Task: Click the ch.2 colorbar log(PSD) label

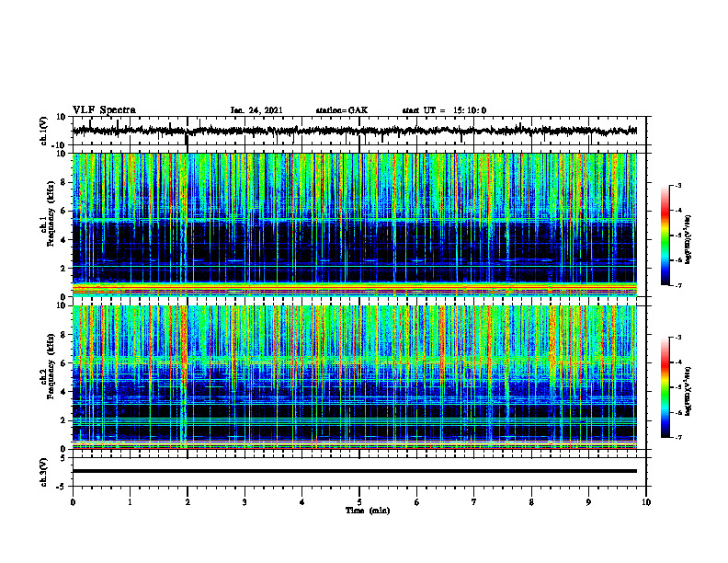Action: click(x=688, y=391)
